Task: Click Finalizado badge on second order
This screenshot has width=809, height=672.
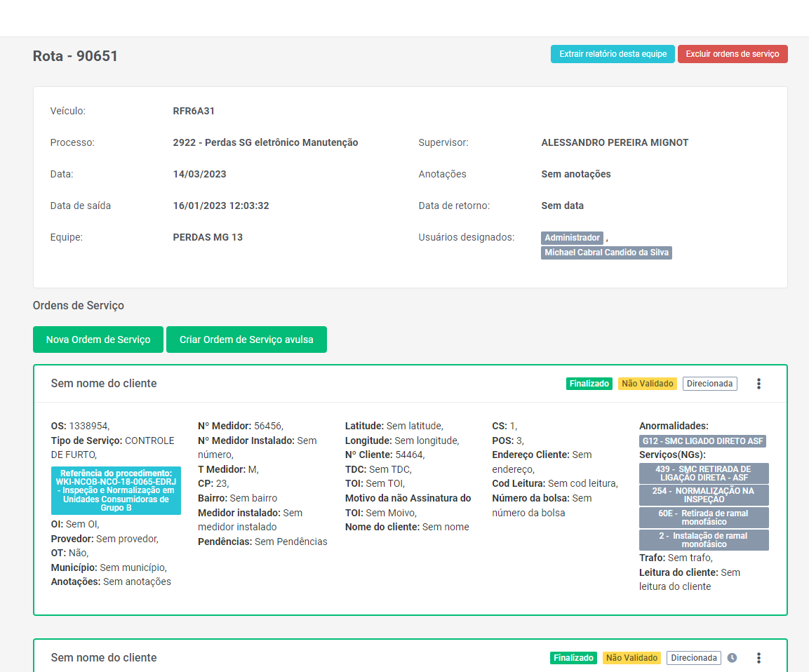Action: (573, 658)
